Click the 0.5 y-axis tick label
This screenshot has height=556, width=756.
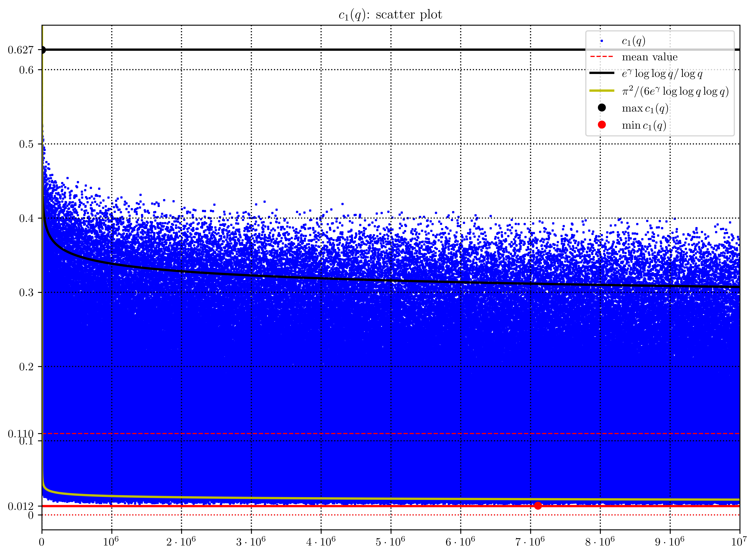26,144
